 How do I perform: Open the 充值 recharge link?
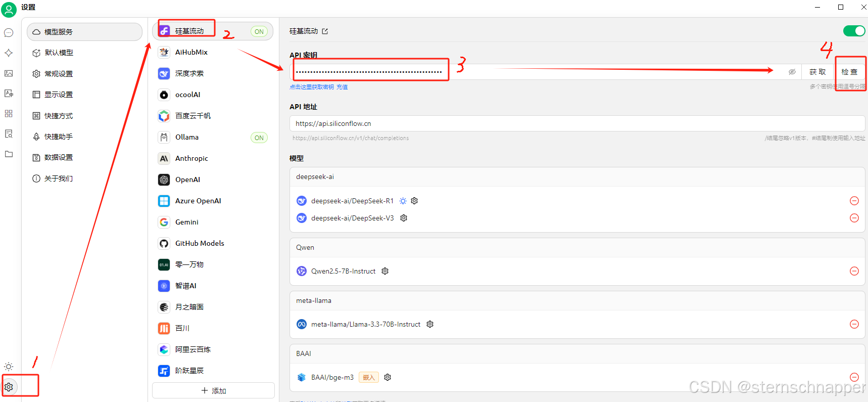click(342, 87)
